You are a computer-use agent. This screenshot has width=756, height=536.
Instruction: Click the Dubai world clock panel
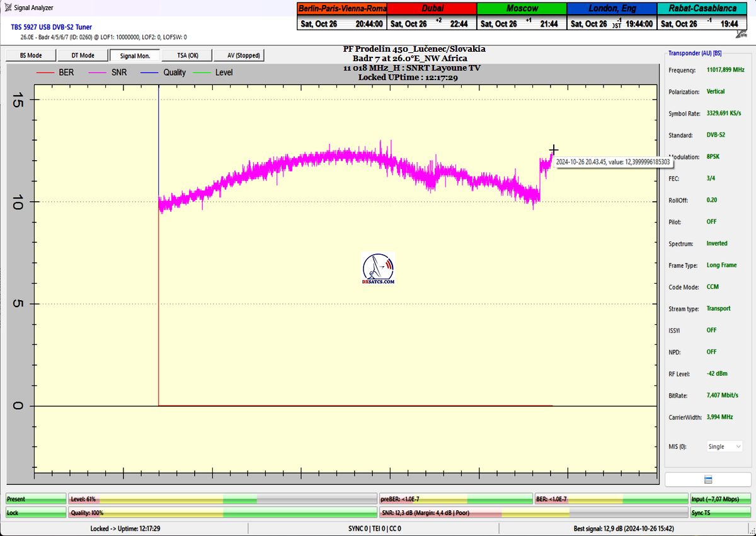[x=432, y=16]
